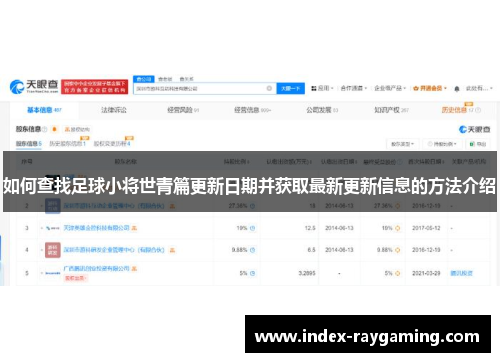The height and width of the screenshot is (362, 500).
Task: Click the help icon beside 历史信息
Action: tap(478, 110)
